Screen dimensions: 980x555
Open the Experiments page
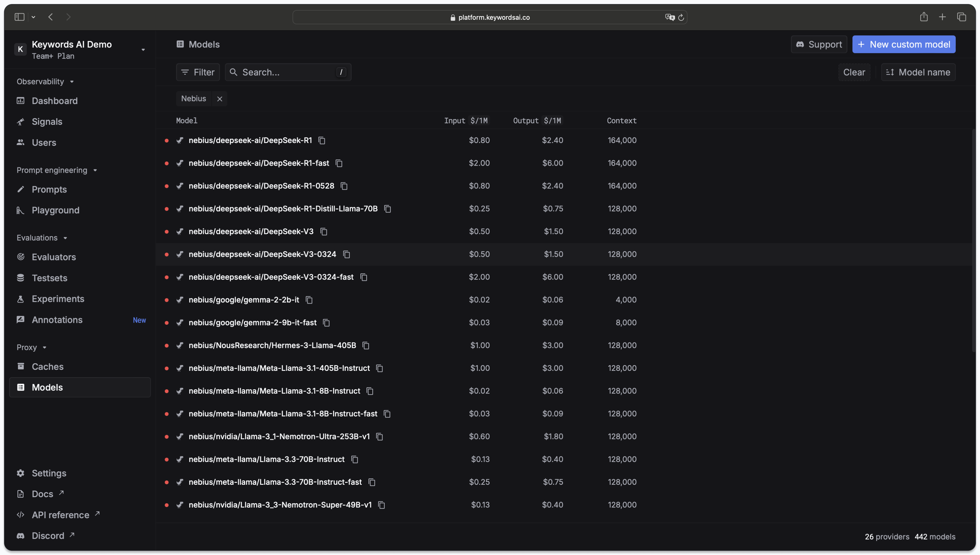[x=80, y=299]
